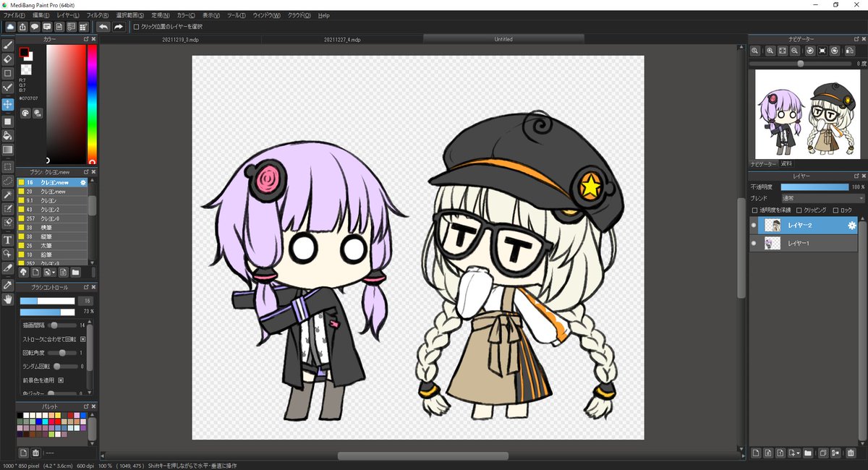The image size is (868, 470).
Task: Open the Help menu
Action: (x=323, y=14)
